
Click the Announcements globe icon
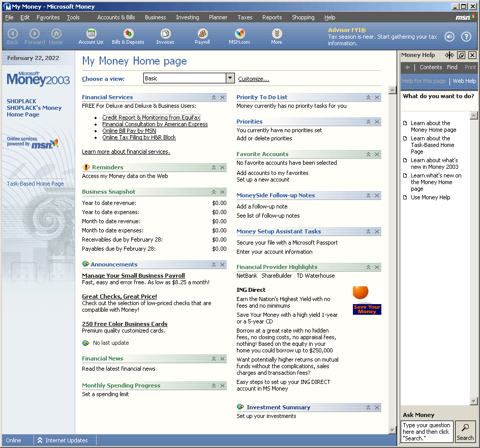[86, 264]
